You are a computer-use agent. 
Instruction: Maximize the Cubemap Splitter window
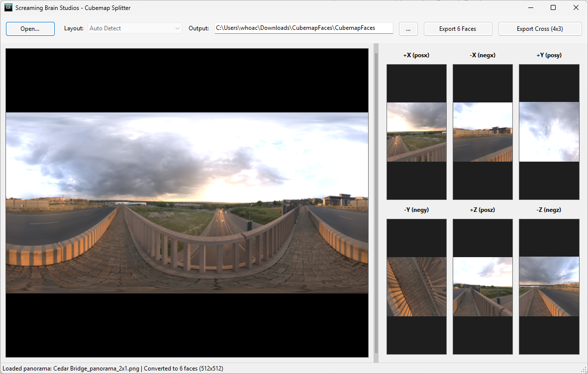(x=553, y=7)
